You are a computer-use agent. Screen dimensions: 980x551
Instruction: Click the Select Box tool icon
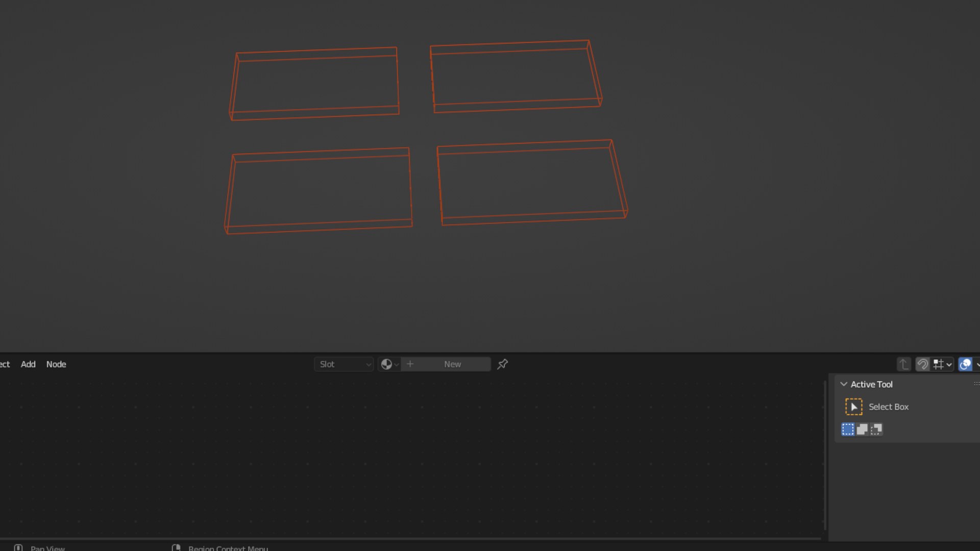tap(853, 407)
